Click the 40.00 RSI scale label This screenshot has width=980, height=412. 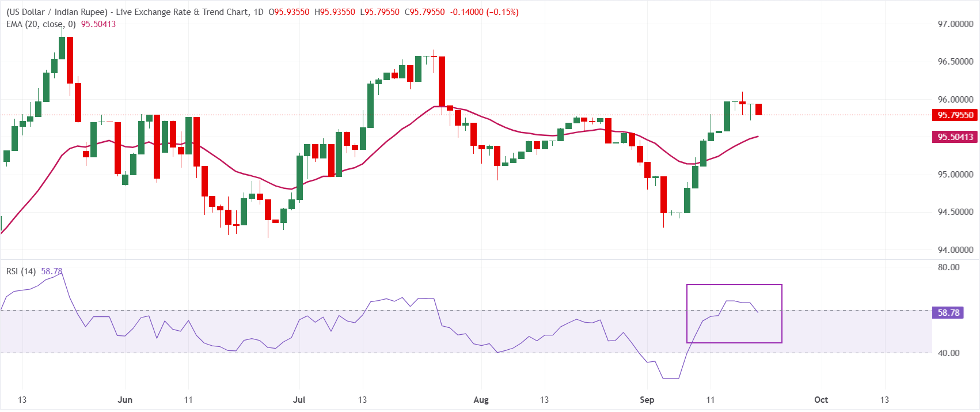(948, 353)
